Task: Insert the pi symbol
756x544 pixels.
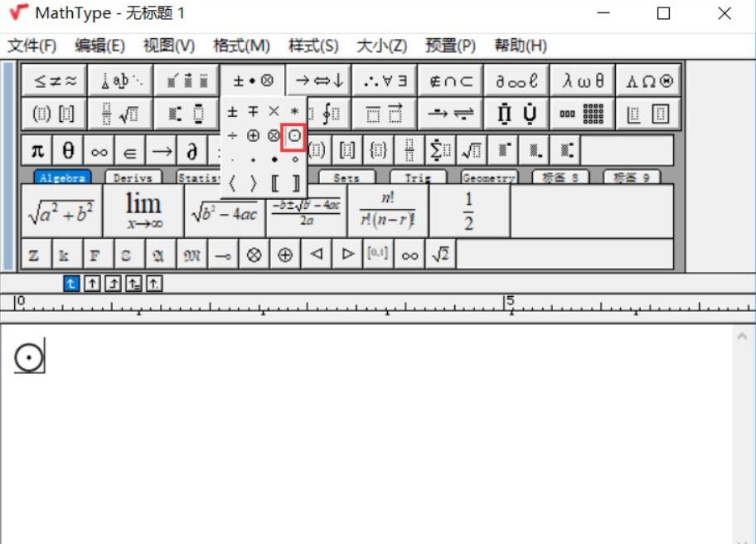Action: (x=37, y=151)
